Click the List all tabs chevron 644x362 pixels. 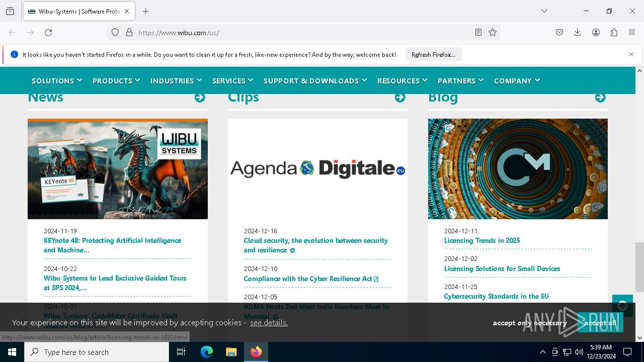[x=544, y=11]
